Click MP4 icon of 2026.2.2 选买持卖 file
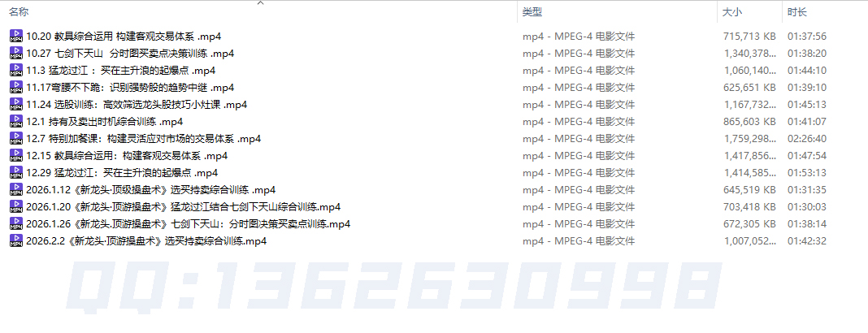868x333 pixels. click(x=16, y=240)
